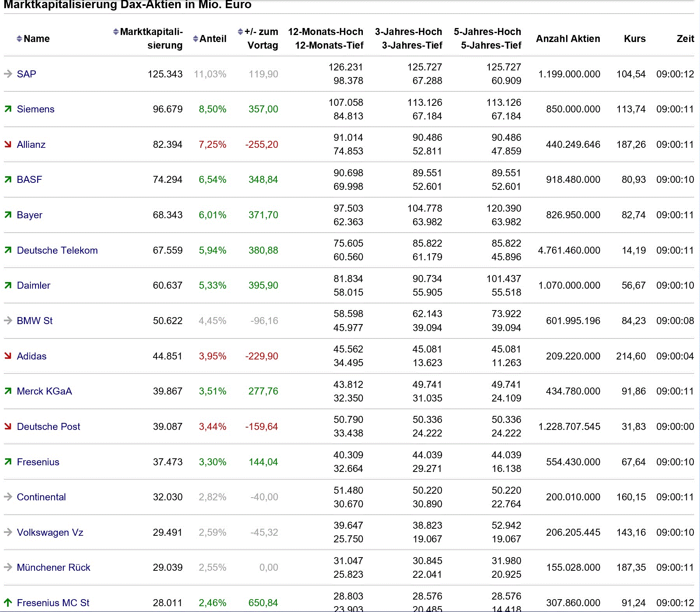The height and width of the screenshot is (612, 700).
Task: Open the Münchener Rück link
Action: click(53, 567)
